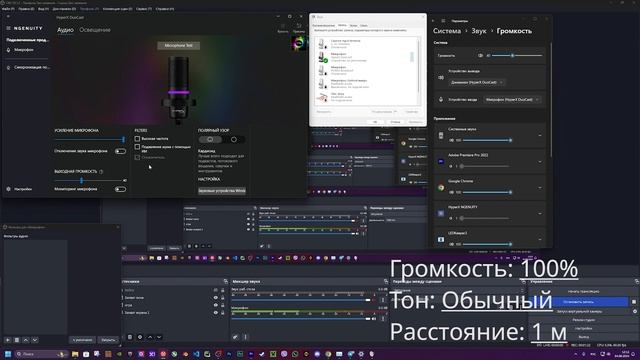The image size is (640, 360).
Task: Switch to Освещение tab in NGENUITY
Action: click(x=95, y=30)
